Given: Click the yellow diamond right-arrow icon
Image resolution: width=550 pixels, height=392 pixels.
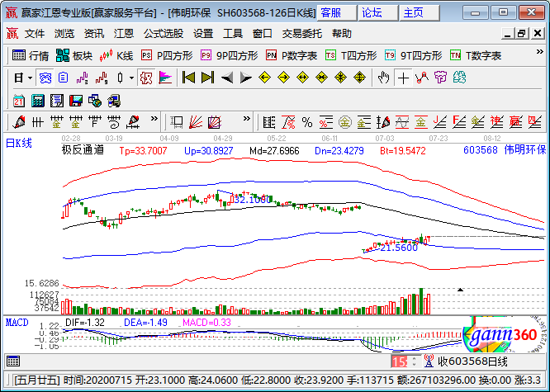Looking at the screenshot, I should [283, 78].
